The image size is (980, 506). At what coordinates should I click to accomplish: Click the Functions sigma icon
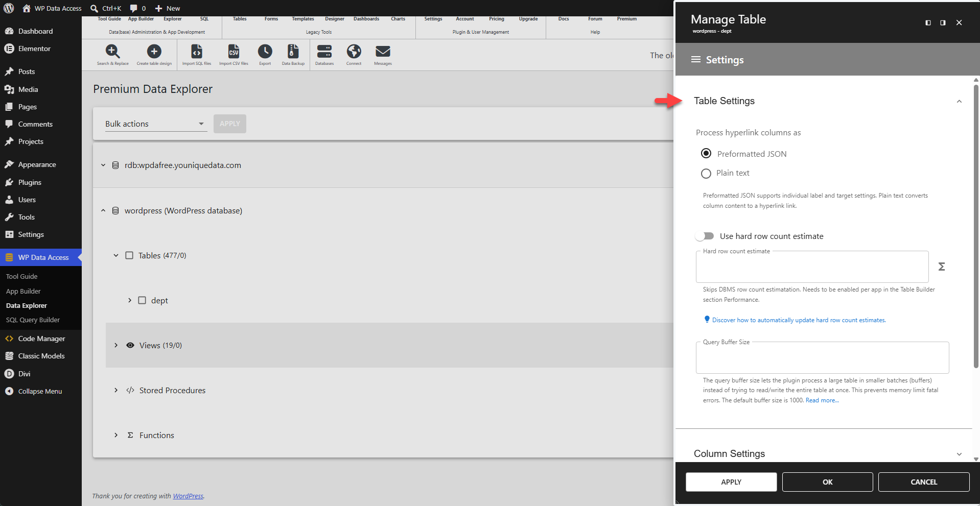click(130, 435)
